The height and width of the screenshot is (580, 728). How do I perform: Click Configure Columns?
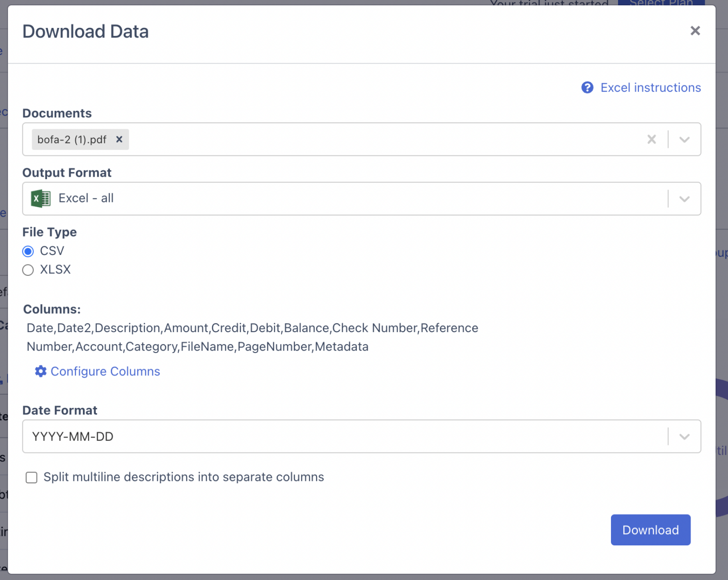coord(105,371)
